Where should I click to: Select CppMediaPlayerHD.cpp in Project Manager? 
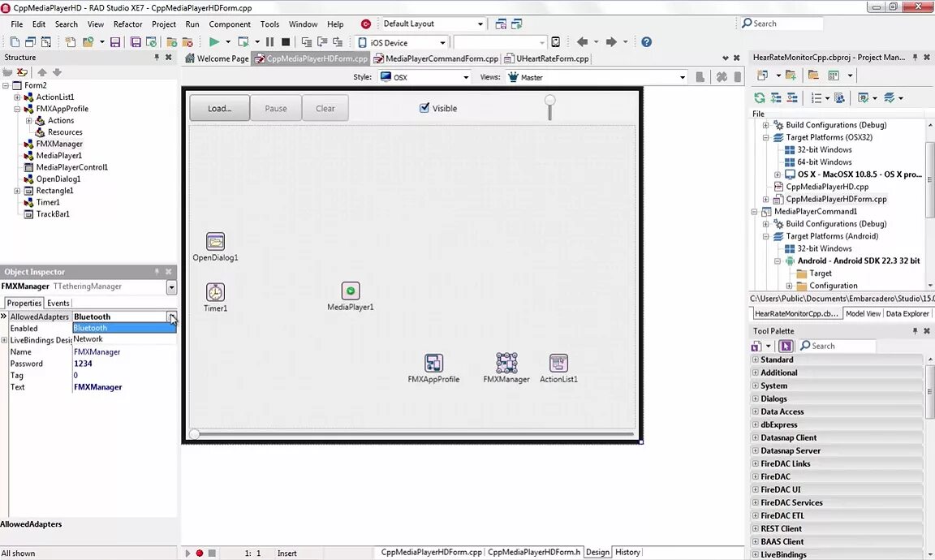[x=827, y=187]
